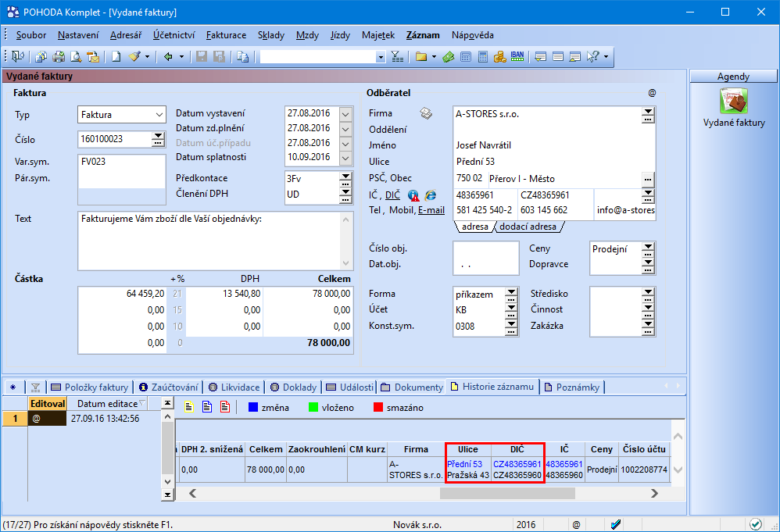Open the Záznam menu

(x=423, y=35)
